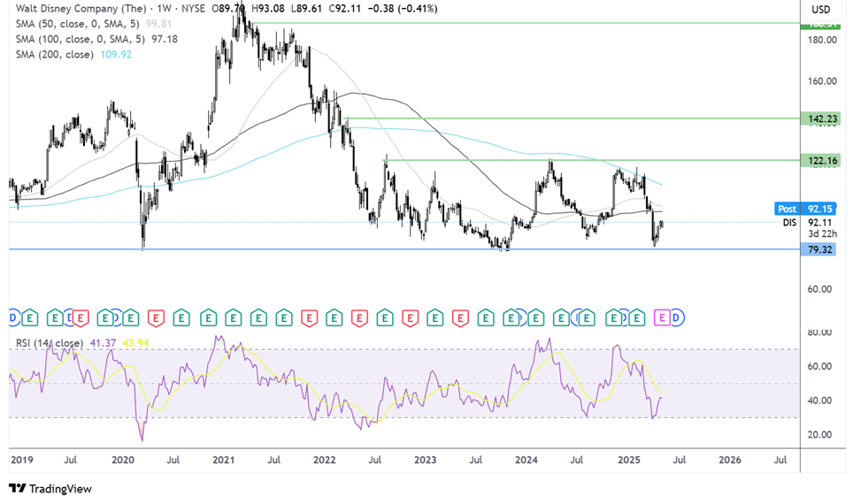Click the magenta E upcoming earnings marker
The width and height of the screenshot is (861, 504).
tap(662, 317)
